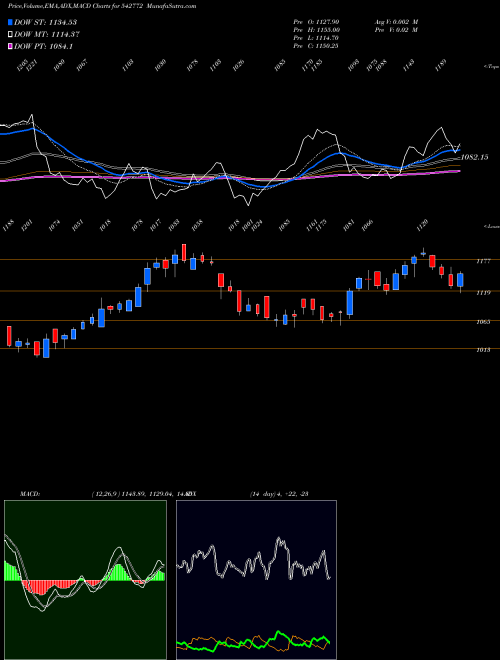The width and height of the screenshot is (500, 660).
Task: Click the white DOW MT legend swatch
Action: tap(10, 35)
